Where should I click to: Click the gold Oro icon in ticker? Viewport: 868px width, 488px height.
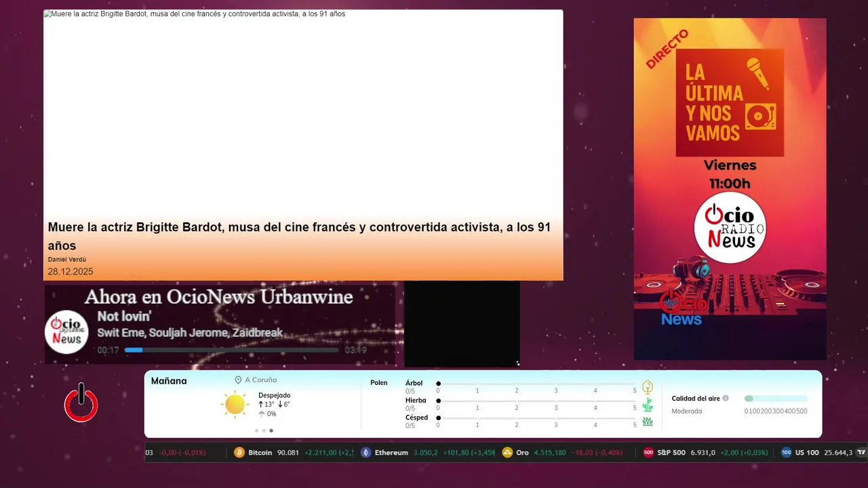(507, 453)
